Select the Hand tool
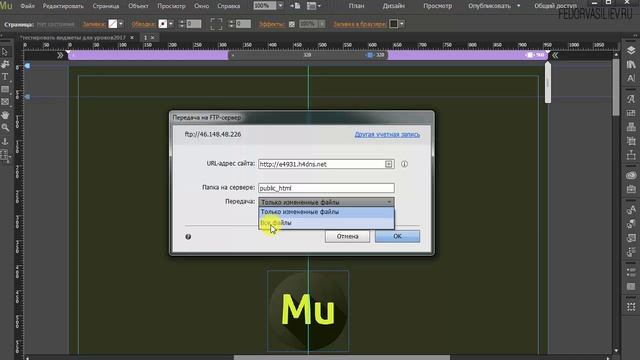This screenshot has width=640, height=360. tap(5, 115)
